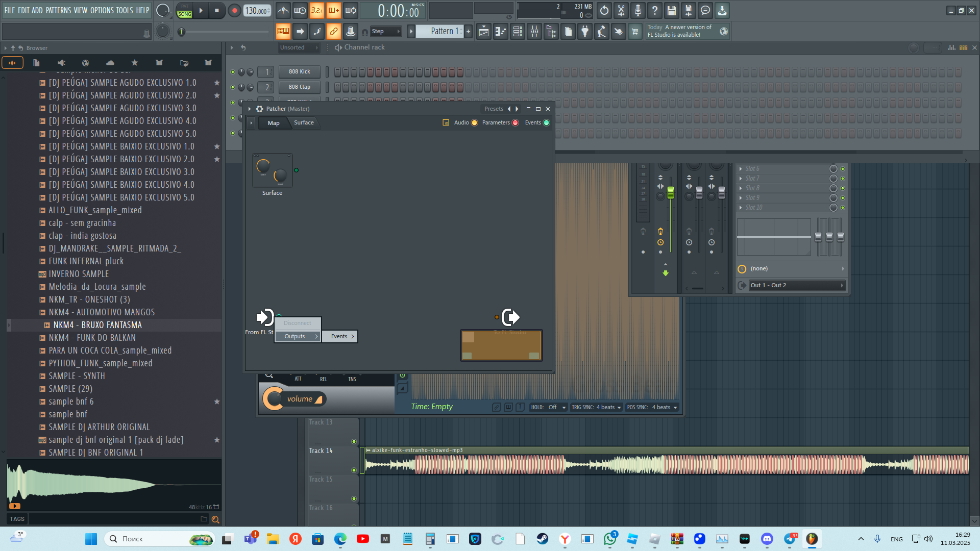Play the previewed sample in browser

pos(14,506)
